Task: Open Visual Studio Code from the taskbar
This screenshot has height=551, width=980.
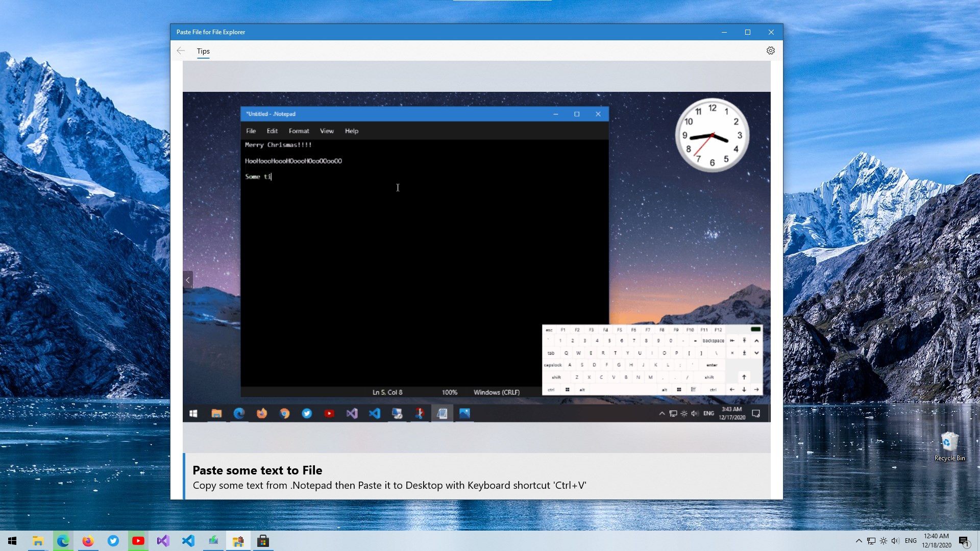Action: coord(188,541)
